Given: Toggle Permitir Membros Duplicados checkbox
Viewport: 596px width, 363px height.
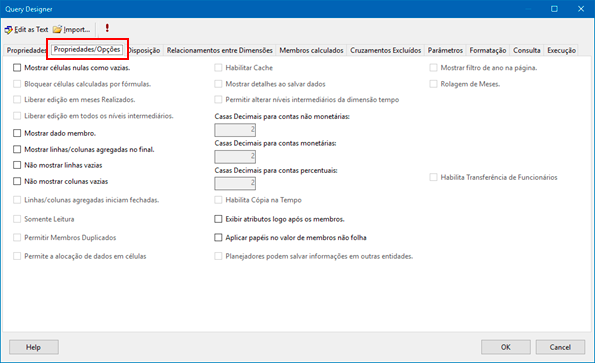Looking at the screenshot, I should [x=17, y=238].
